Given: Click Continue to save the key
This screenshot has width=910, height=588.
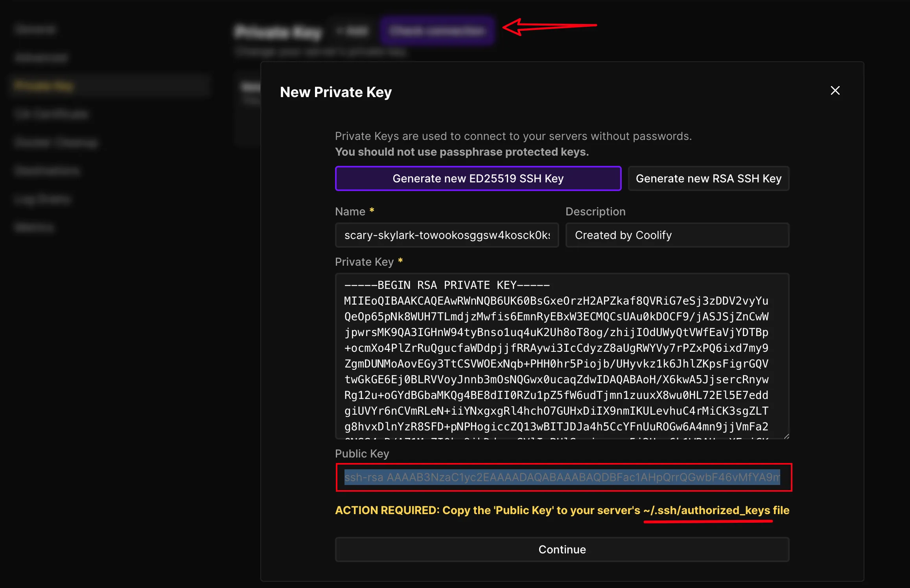Looking at the screenshot, I should click(562, 549).
